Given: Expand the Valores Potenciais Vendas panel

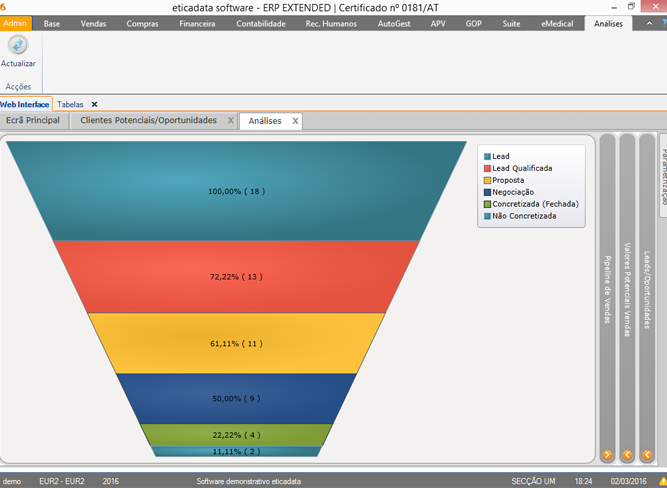Looking at the screenshot, I should 627,290.
